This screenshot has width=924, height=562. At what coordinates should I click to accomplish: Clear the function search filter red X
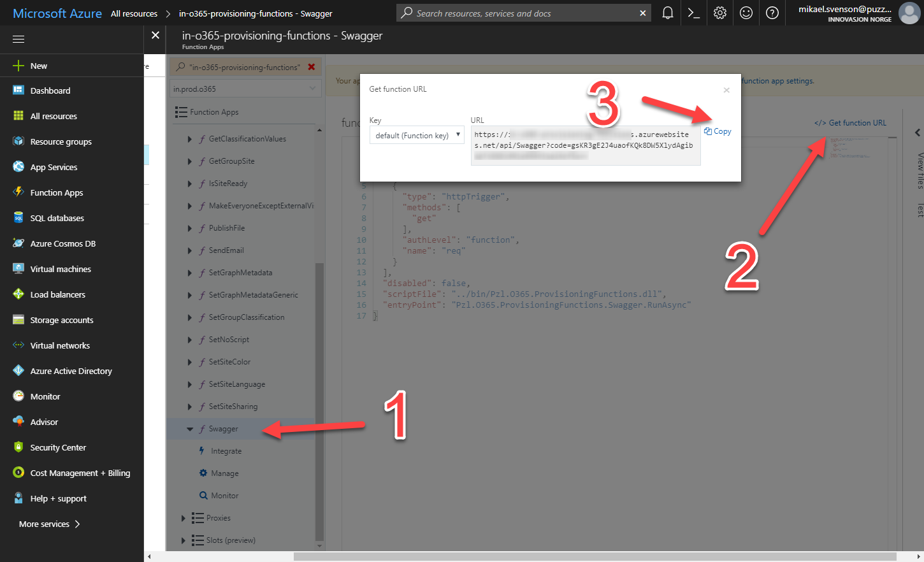click(x=312, y=67)
